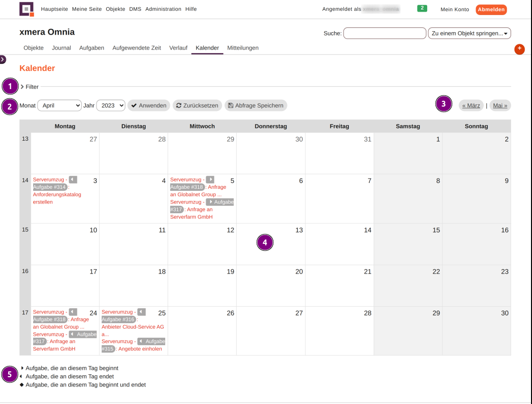Open Aufgabe #318 on April 24
Viewport: 532px width, 404px height.
point(50,319)
